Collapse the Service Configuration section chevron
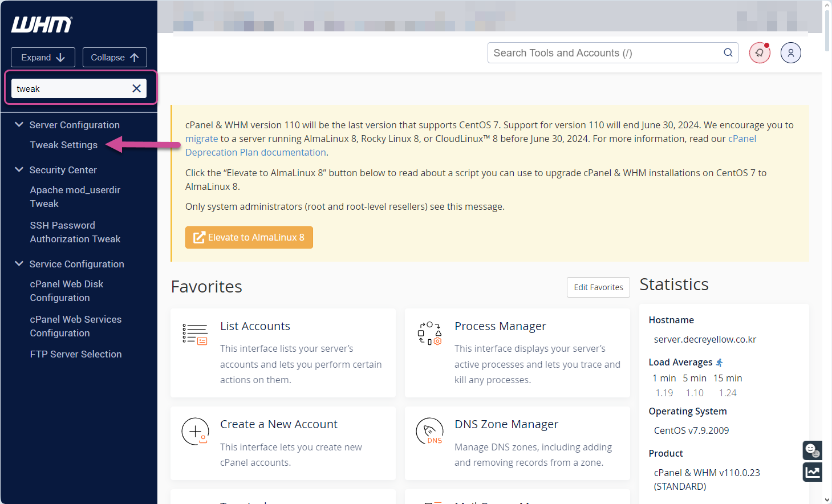 (19, 263)
